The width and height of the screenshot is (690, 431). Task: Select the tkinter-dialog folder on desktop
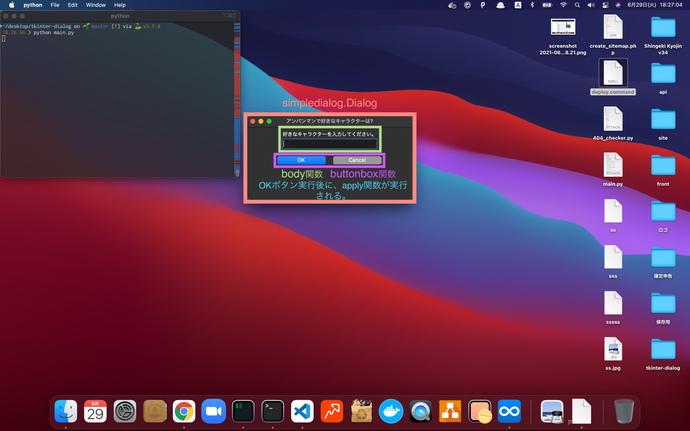click(663, 354)
